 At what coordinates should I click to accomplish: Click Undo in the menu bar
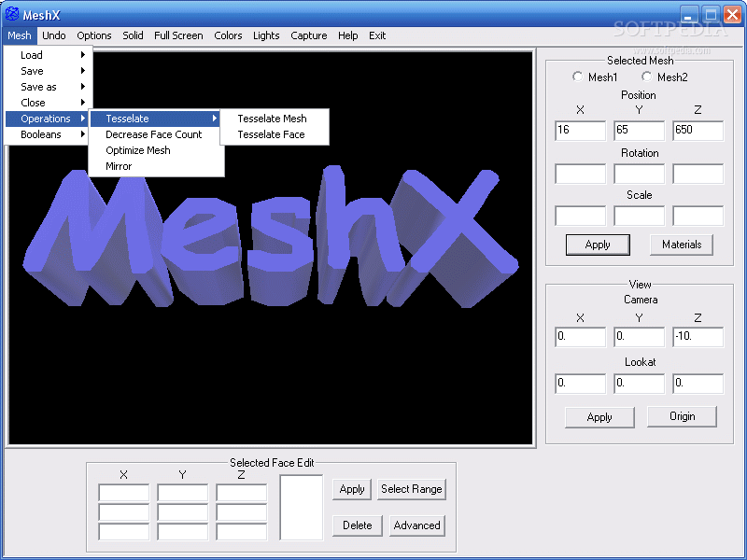pos(54,35)
